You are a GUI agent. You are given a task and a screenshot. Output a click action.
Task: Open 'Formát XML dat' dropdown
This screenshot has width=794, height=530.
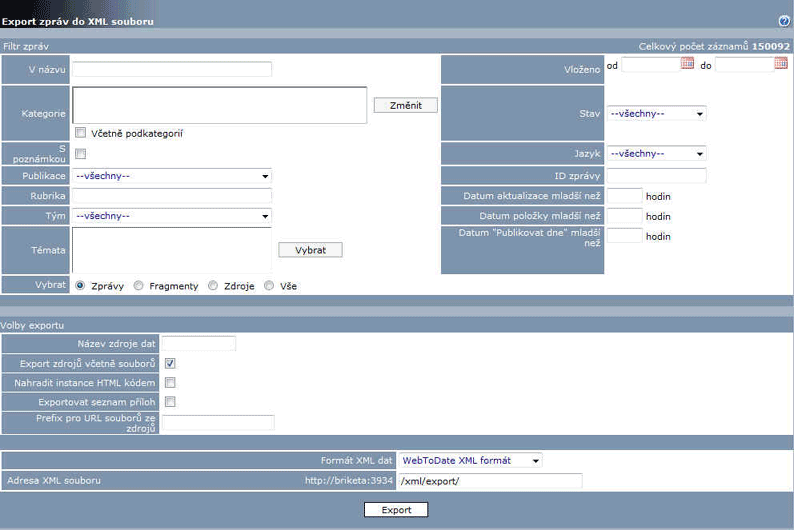click(470, 460)
